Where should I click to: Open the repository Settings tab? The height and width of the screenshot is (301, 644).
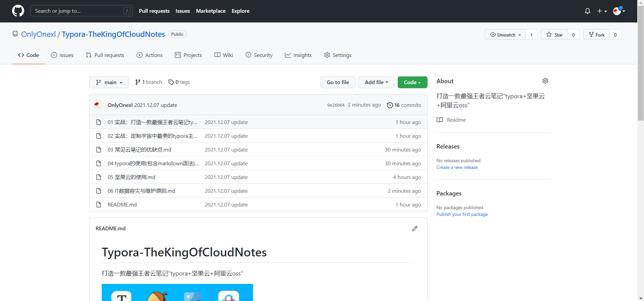[338, 55]
